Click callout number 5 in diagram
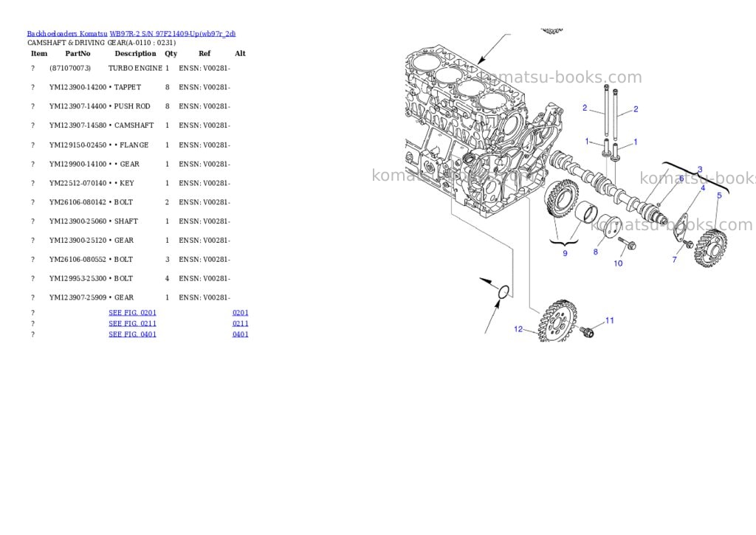756x535 pixels. (719, 196)
